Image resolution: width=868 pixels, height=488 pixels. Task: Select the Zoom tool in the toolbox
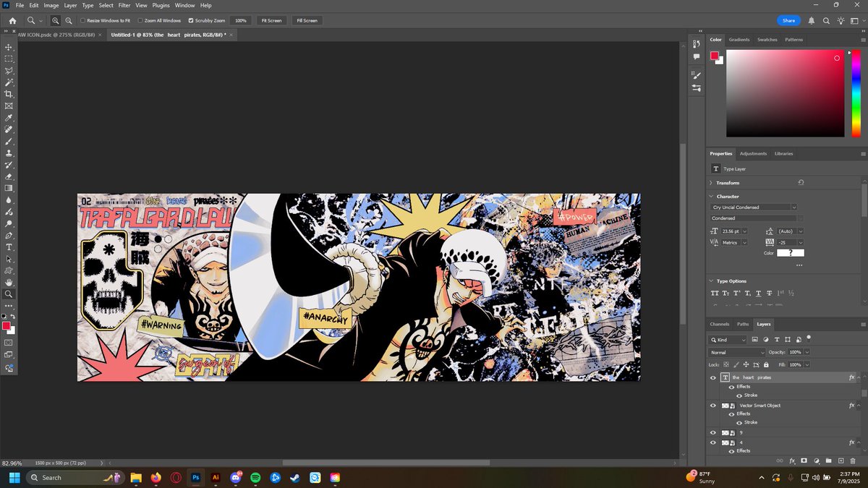9,294
